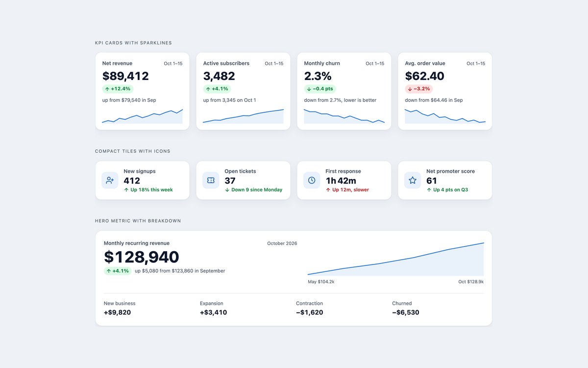Click the Active subscribers card title
The image size is (588, 368).
226,63
